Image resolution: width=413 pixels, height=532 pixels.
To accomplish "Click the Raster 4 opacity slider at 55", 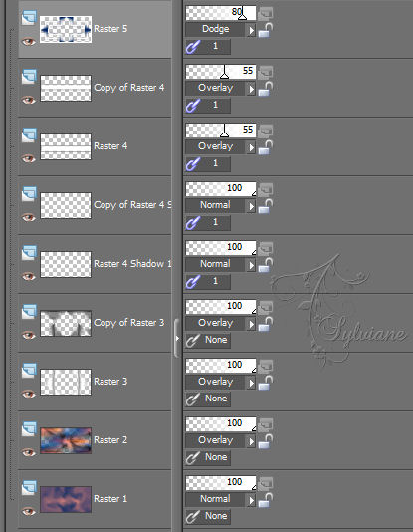I will (x=221, y=131).
